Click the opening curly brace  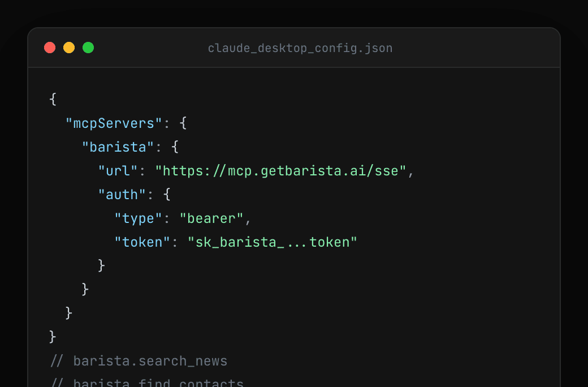pyautogui.click(x=52, y=99)
